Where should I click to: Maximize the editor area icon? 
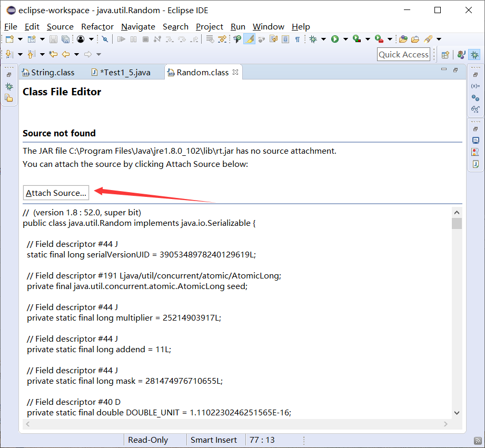pyautogui.click(x=456, y=70)
